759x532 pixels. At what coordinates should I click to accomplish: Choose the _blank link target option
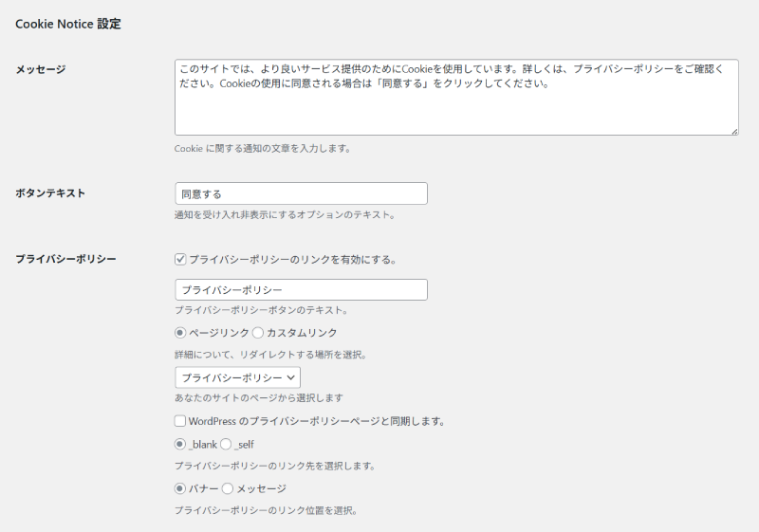click(x=180, y=444)
